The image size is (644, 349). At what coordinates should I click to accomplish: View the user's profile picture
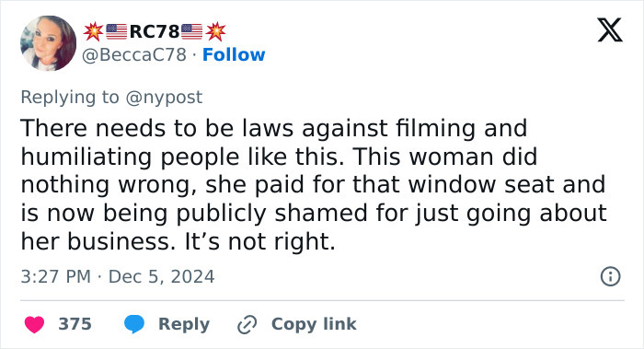[48, 43]
